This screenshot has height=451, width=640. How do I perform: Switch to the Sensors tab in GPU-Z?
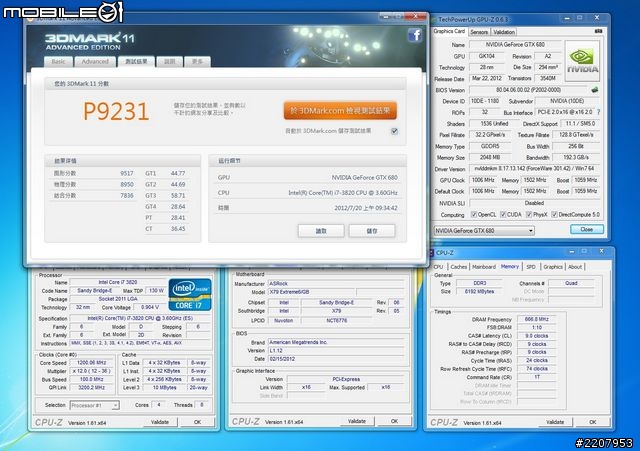point(479,32)
